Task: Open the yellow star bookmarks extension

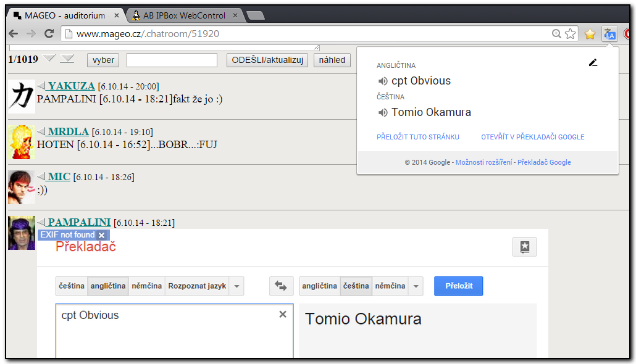Action: click(x=590, y=34)
